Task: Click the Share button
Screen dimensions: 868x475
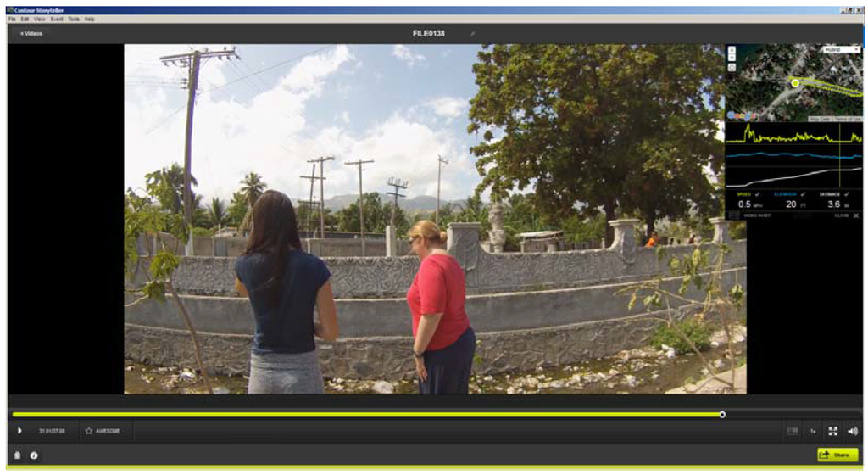Action: point(837,455)
